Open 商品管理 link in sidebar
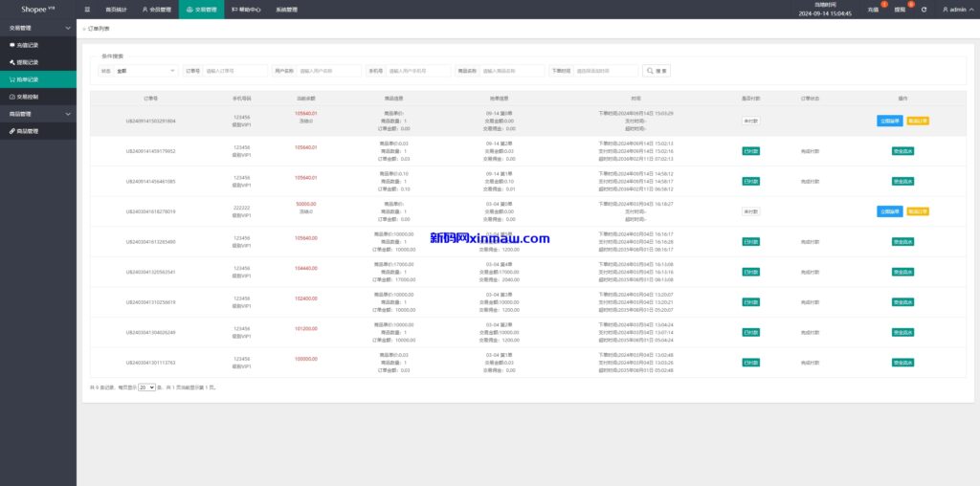 [27, 131]
